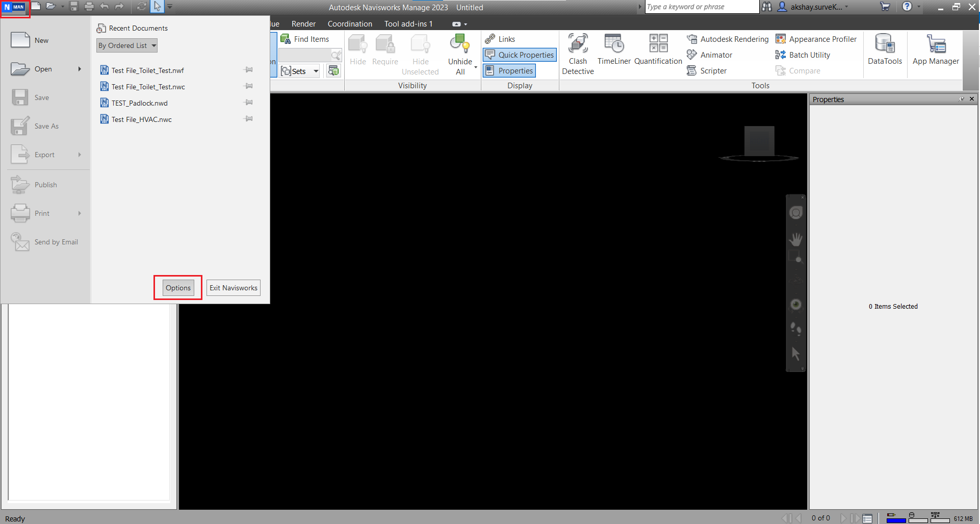Viewport: 980px width, 524px height.
Task: Click the Print icon in quick access toolbar
Action: 89,6
